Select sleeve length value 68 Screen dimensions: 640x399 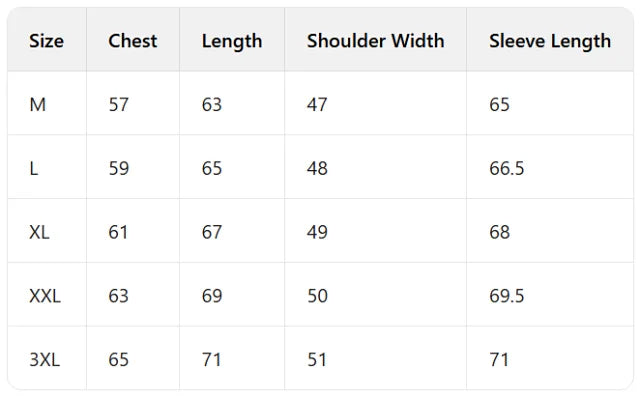(x=500, y=233)
